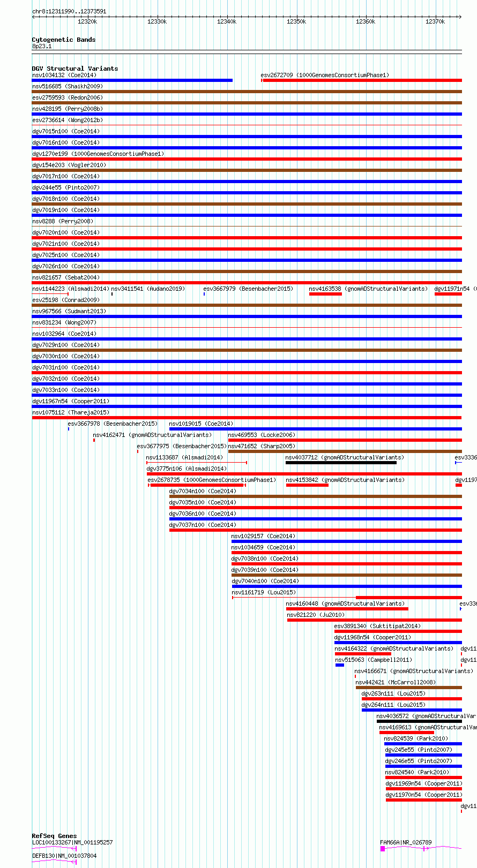This screenshot has width=477, height=868.
Task: Open the FAM66A|NR_026789 gene label
Action: pyautogui.click(x=406, y=842)
